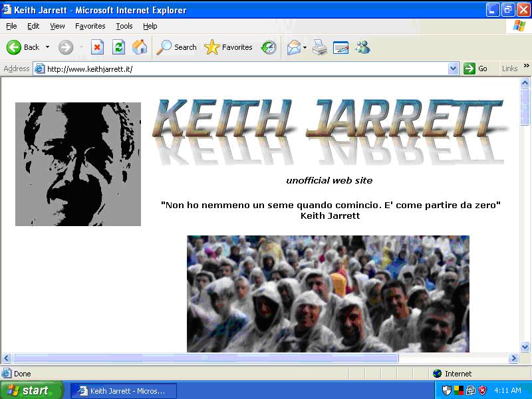
Task: Click the green Go button
Action: tap(475, 69)
